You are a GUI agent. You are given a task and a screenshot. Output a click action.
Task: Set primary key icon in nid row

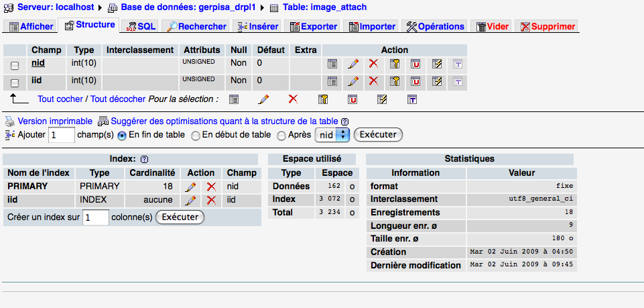(x=395, y=64)
